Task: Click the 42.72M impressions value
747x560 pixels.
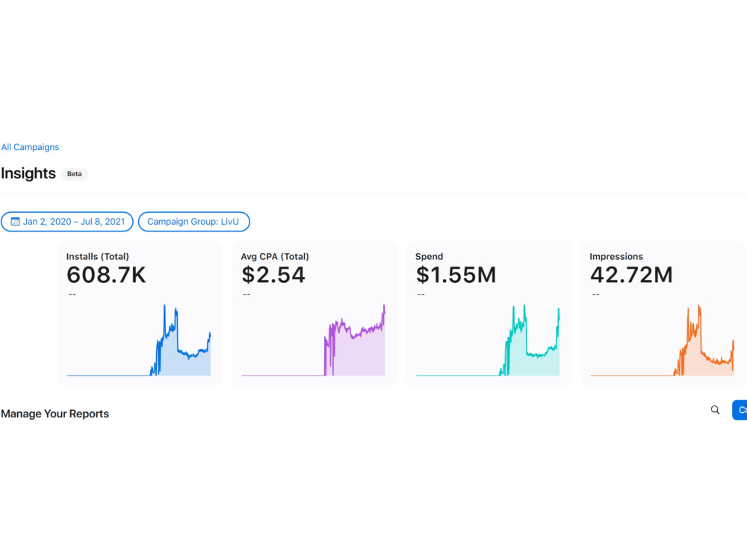Action: click(631, 275)
